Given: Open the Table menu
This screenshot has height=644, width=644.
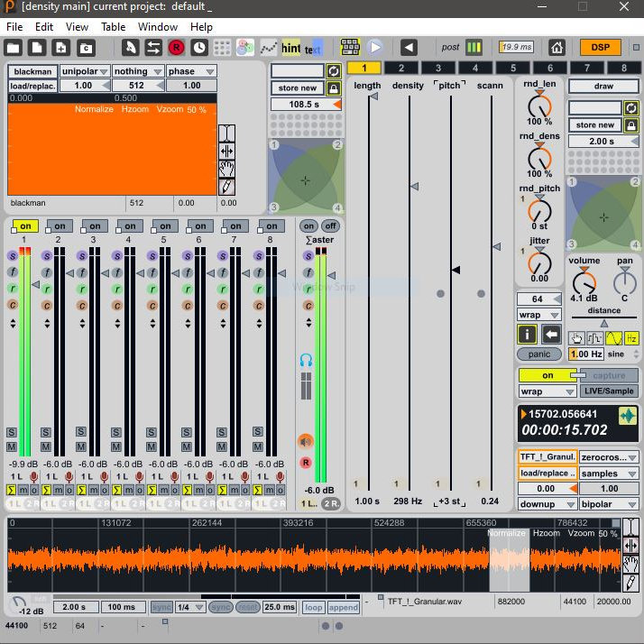Looking at the screenshot, I should [113, 27].
